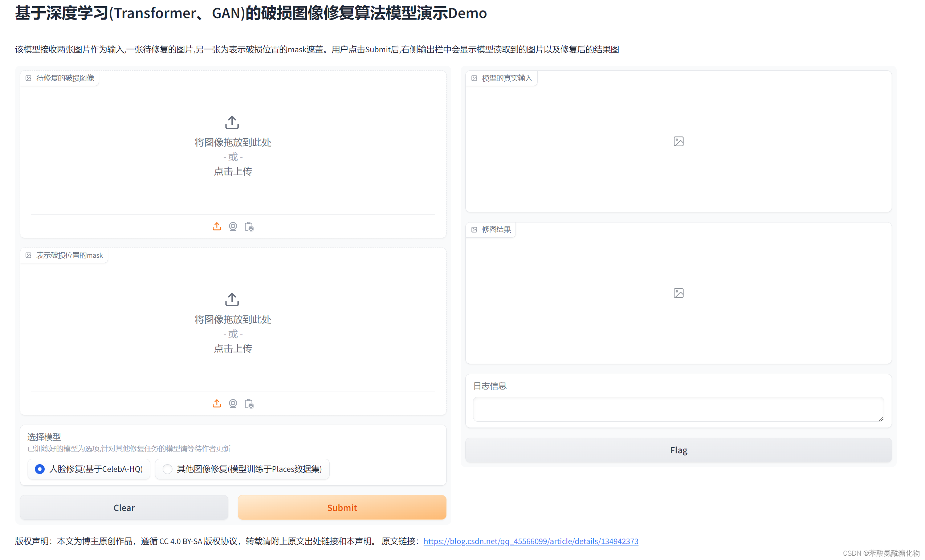Click the large upload arrow in the damaged image dropzone
The image size is (925, 560).
tap(232, 122)
